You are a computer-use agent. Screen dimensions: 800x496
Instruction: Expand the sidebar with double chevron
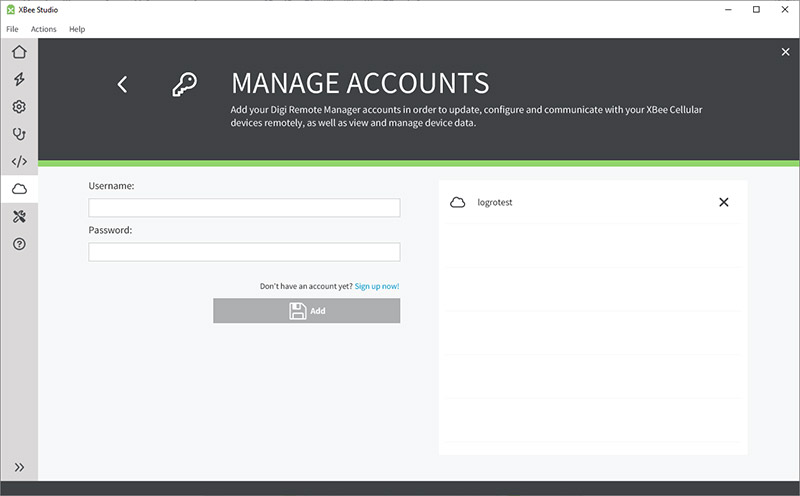(x=19, y=467)
